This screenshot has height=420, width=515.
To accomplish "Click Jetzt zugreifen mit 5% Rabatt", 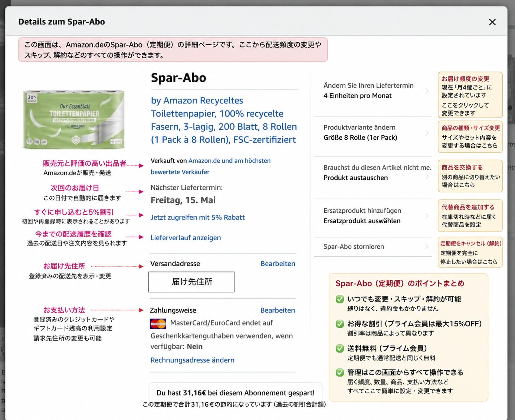I will (x=197, y=217).
